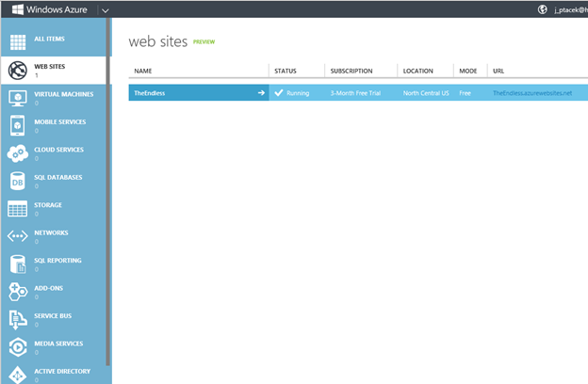Click the SQL Databases DB icon
This screenshot has height=384, width=588.
click(x=18, y=181)
